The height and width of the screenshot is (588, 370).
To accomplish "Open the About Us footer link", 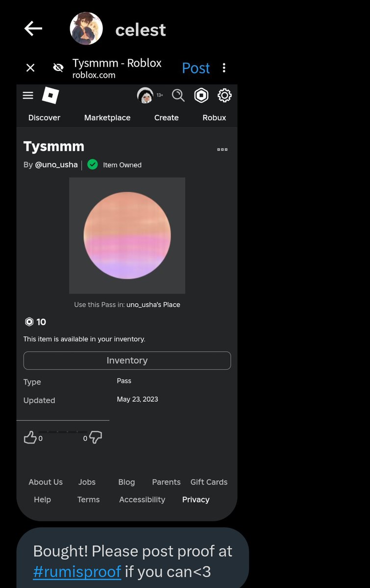I will coord(46,482).
